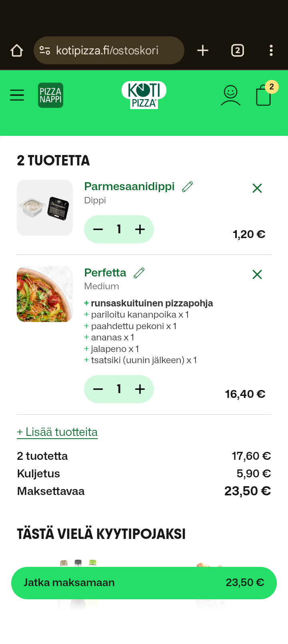Tap the Pizza Nappi icon
This screenshot has height=644, width=288.
click(50, 95)
